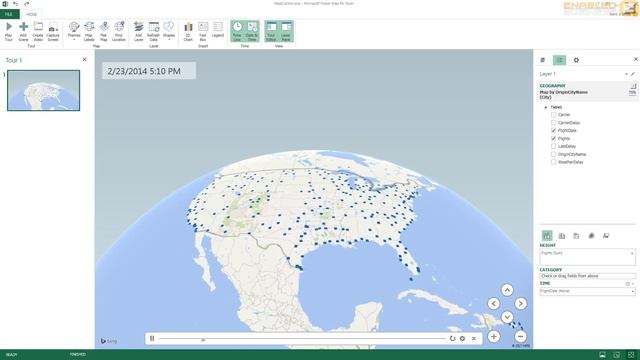Click the Category field drop box
Image resolution: width=640 pixels, height=360 pixels.
point(588,276)
